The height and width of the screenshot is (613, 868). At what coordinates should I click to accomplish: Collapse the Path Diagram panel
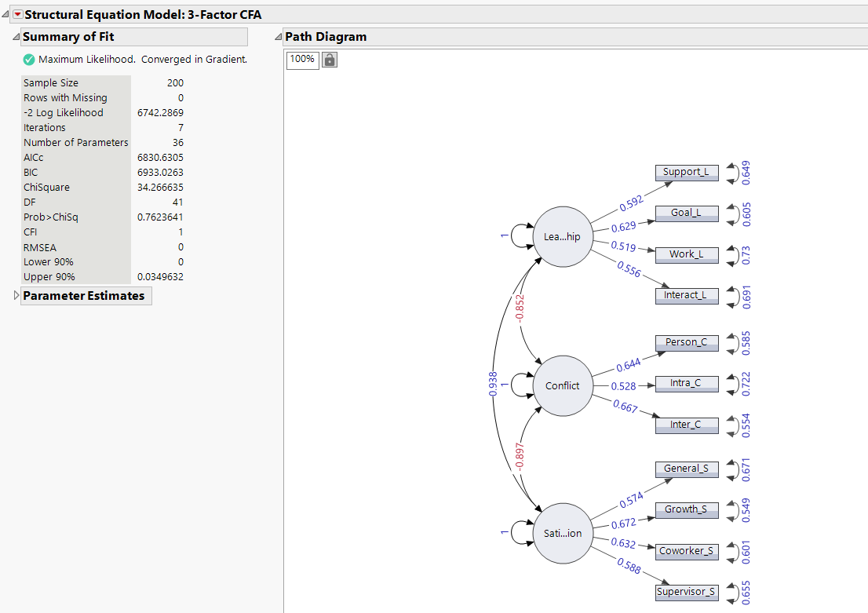(277, 36)
